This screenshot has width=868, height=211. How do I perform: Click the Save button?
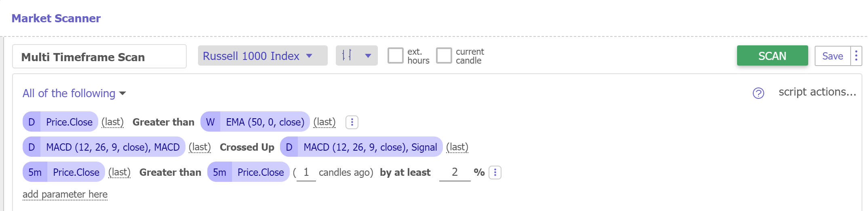pos(832,56)
